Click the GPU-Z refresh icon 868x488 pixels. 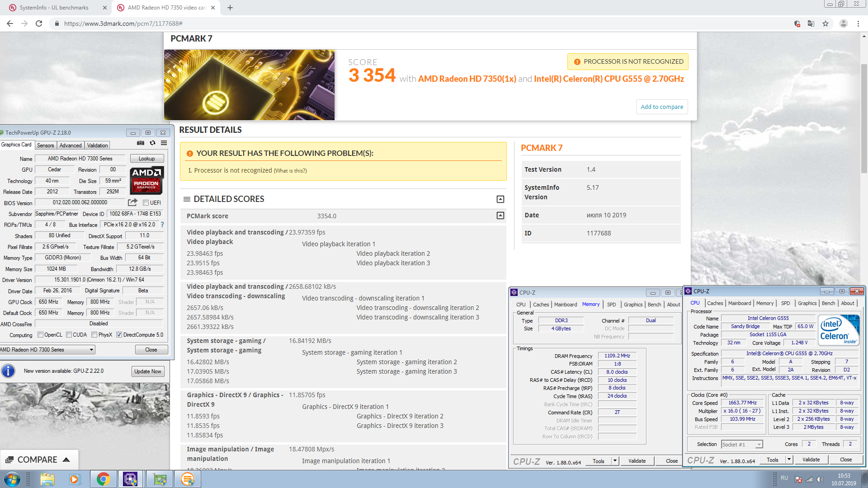coord(152,143)
